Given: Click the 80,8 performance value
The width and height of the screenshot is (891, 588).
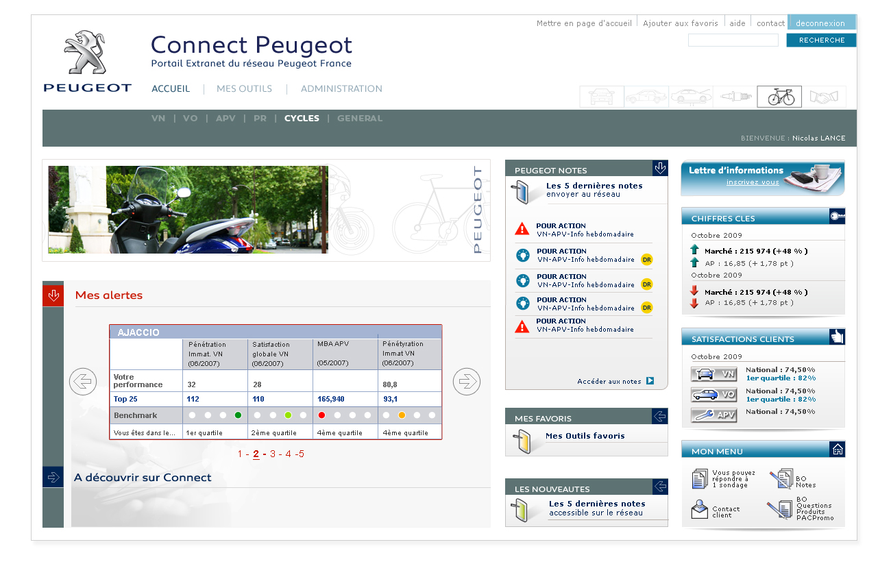Looking at the screenshot, I should 391,385.
